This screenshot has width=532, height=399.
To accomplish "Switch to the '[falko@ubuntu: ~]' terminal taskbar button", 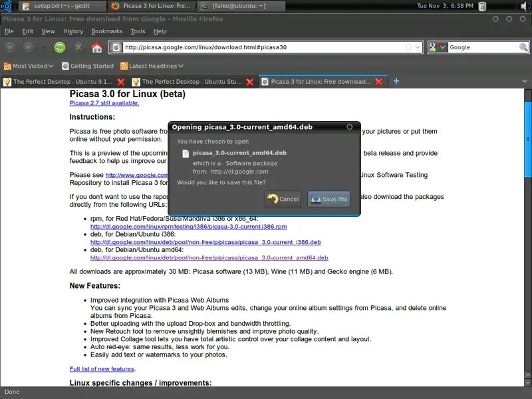I will coord(241,6).
